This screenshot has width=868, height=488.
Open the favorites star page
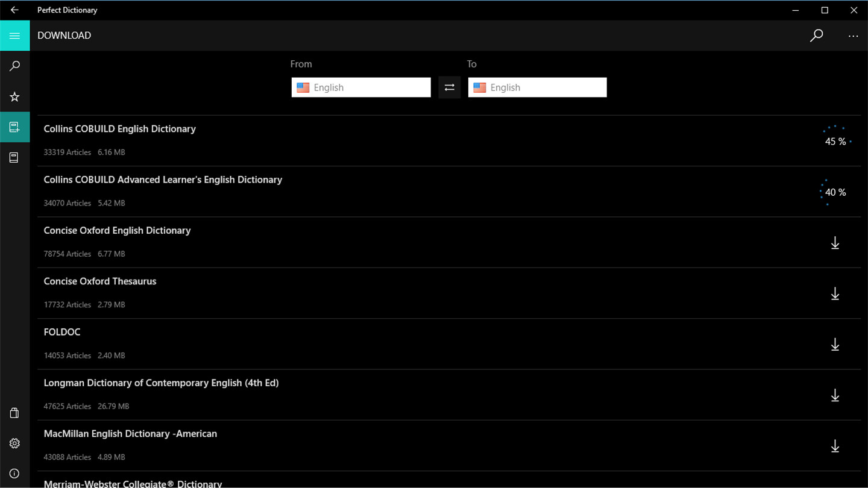14,97
